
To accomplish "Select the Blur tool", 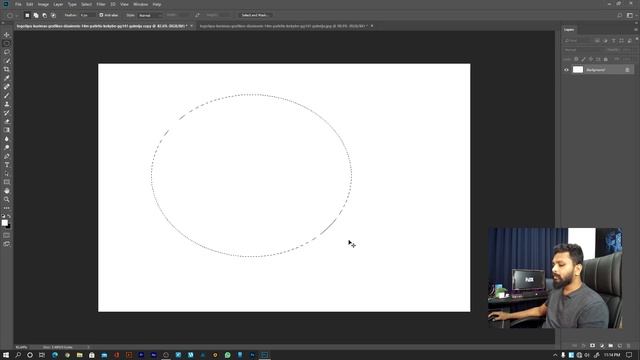I will tap(7, 139).
